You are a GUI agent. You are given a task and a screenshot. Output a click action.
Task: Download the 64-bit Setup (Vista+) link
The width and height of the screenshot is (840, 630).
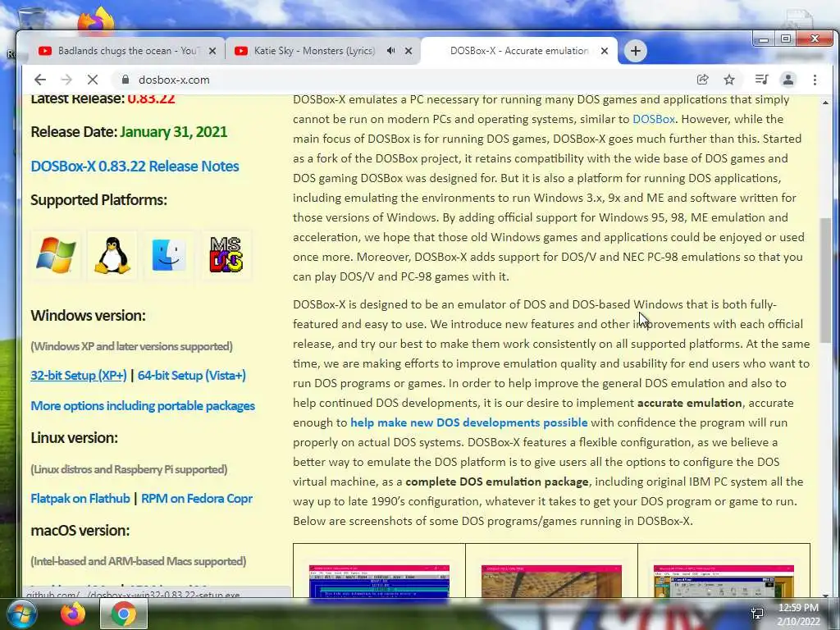point(192,376)
